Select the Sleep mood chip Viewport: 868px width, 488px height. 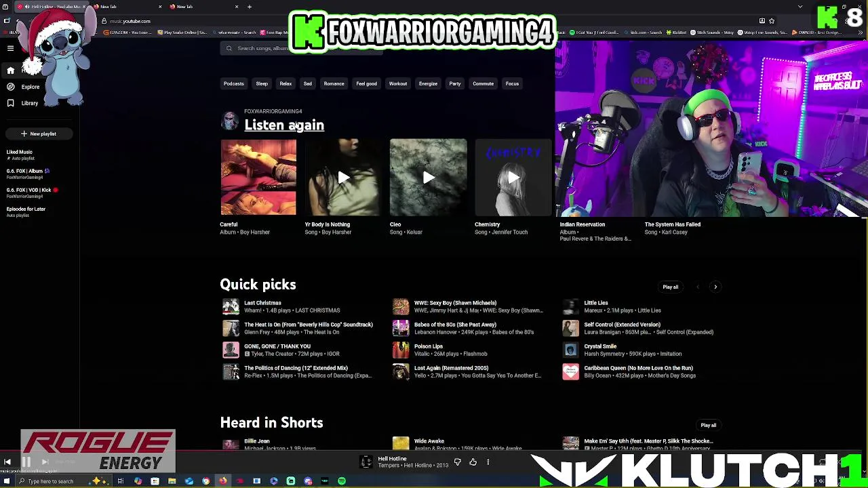[x=262, y=83]
